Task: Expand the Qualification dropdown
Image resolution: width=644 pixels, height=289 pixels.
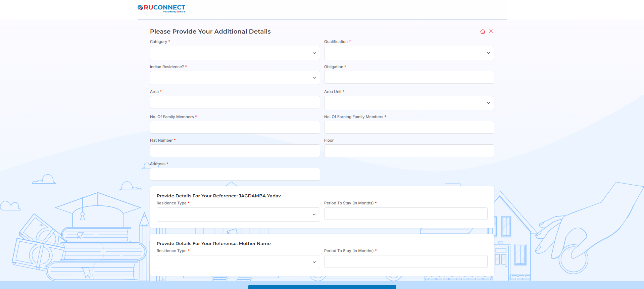Action: (409, 53)
